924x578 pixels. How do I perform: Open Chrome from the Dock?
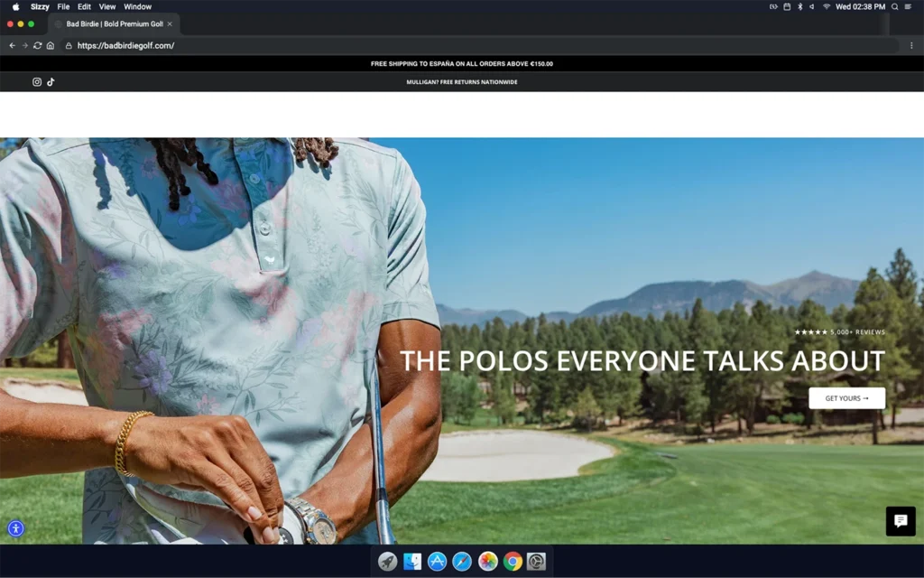pos(513,562)
